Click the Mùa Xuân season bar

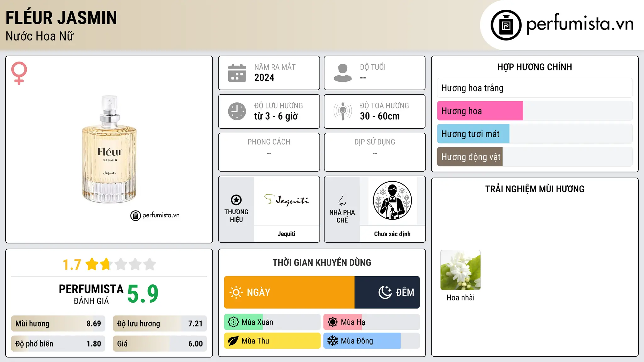tap(272, 322)
